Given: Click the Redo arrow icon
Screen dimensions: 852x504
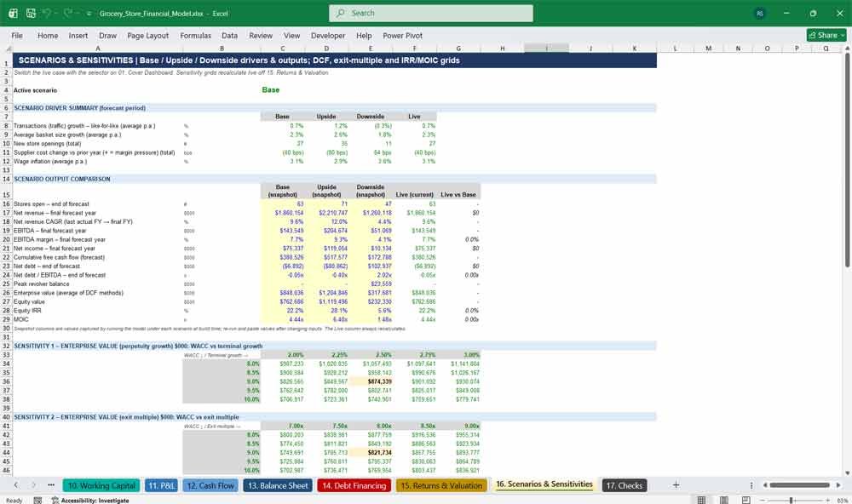Looking at the screenshot, I should click(68, 13).
